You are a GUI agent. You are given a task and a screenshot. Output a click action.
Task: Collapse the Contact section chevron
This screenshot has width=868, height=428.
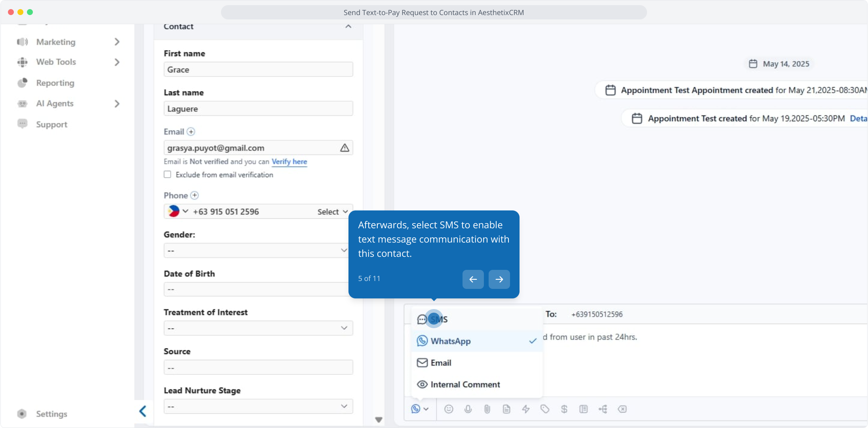coord(348,27)
